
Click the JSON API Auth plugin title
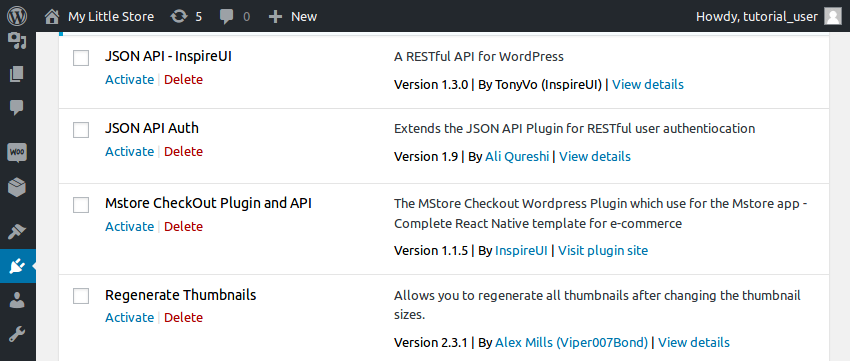[152, 128]
